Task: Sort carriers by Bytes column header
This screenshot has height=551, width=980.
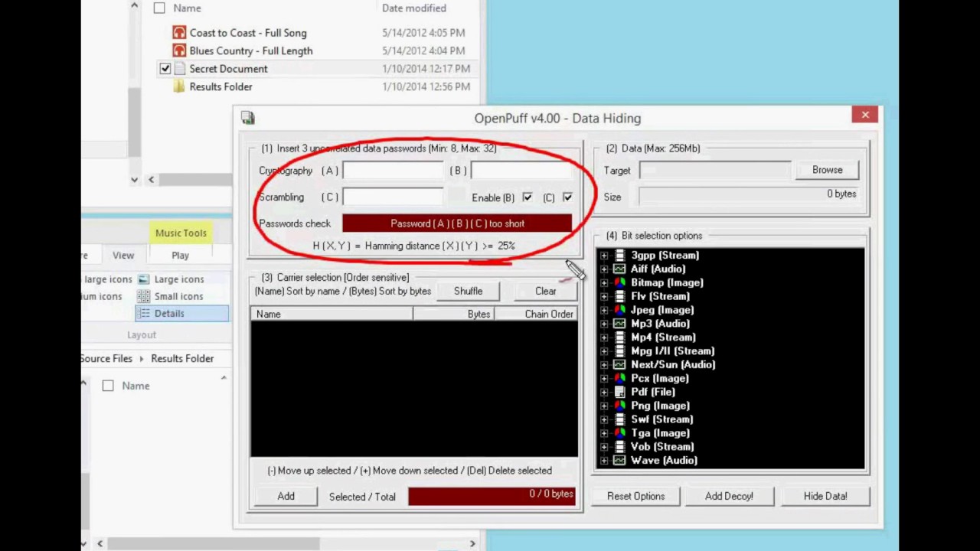Action: (453, 315)
